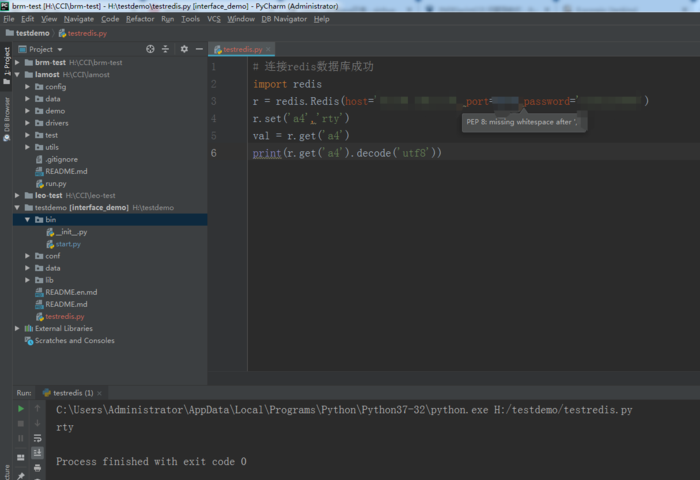Collapse the testdemo project node
The height and width of the screenshot is (480, 700).
17,207
